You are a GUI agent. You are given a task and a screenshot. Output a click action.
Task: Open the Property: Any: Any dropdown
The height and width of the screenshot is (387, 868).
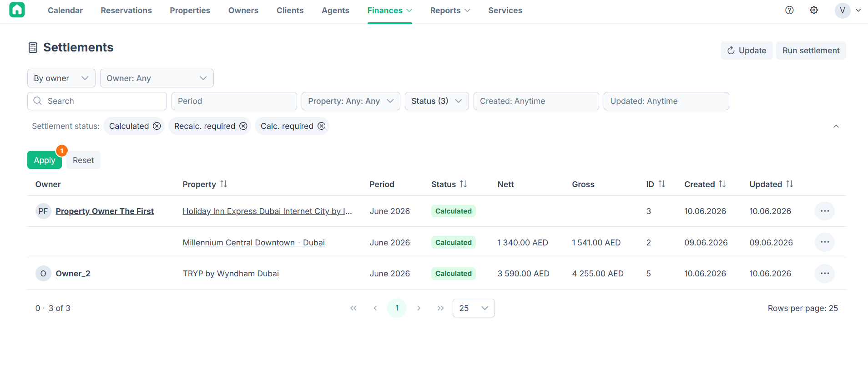coord(351,101)
